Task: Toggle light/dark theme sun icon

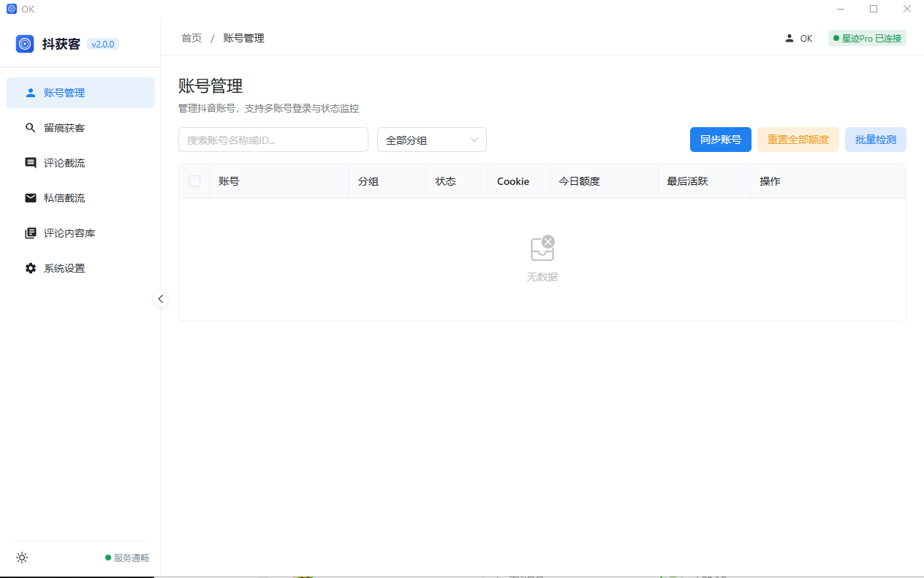Action: [22, 558]
